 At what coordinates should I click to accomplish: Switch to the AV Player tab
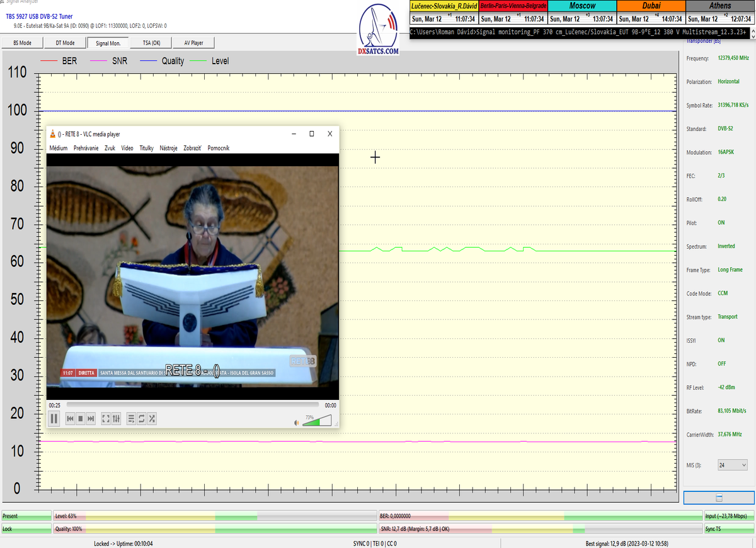click(x=193, y=43)
